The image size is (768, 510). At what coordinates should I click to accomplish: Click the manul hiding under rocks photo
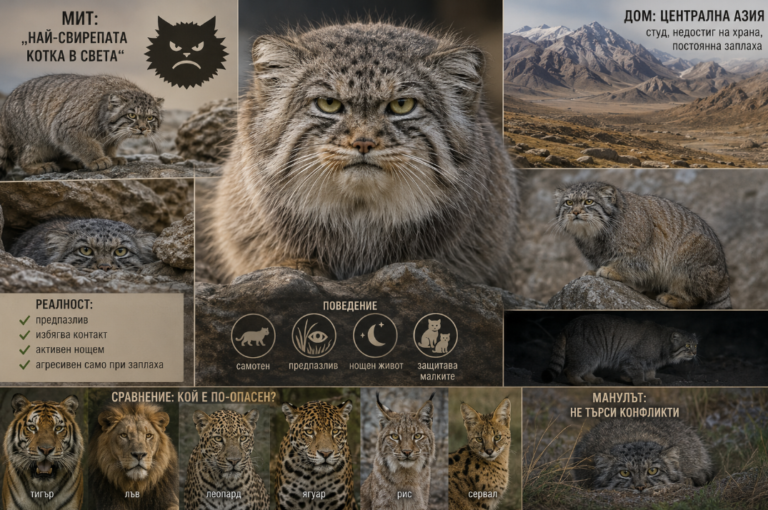click(96, 235)
